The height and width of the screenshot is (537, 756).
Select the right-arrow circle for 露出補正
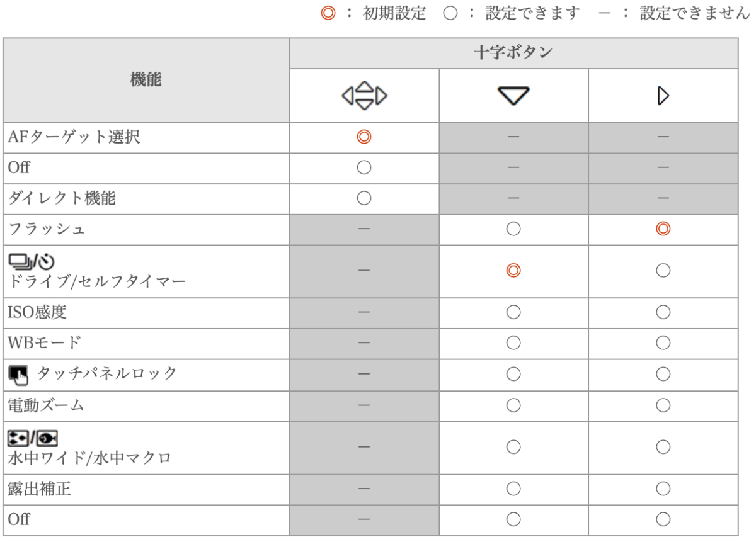[x=663, y=489]
